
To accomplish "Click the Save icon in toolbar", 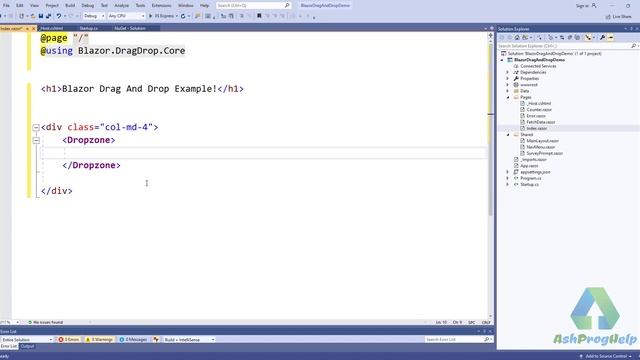I will click(41, 16).
